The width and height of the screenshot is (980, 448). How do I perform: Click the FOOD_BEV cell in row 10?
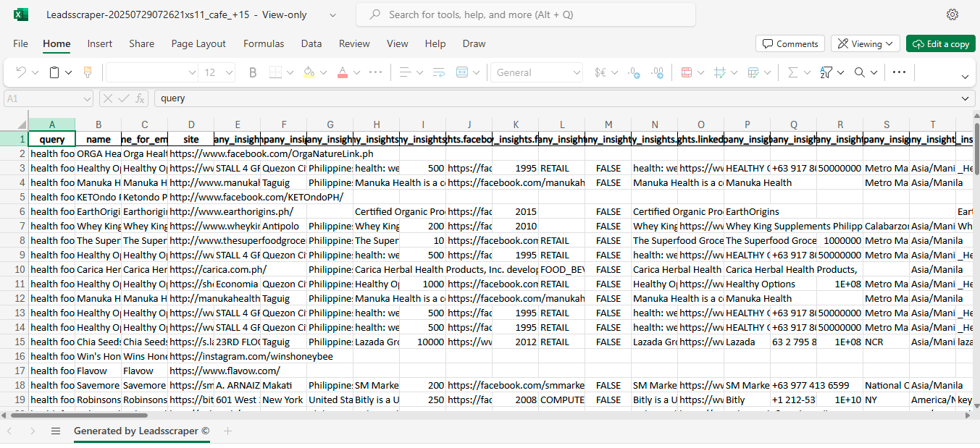coord(561,269)
